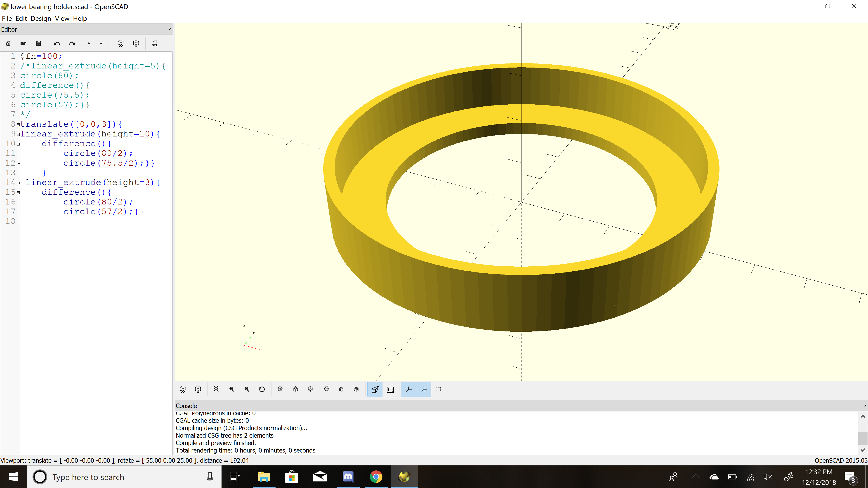Toggle Show Axes in viewport

coord(409,389)
